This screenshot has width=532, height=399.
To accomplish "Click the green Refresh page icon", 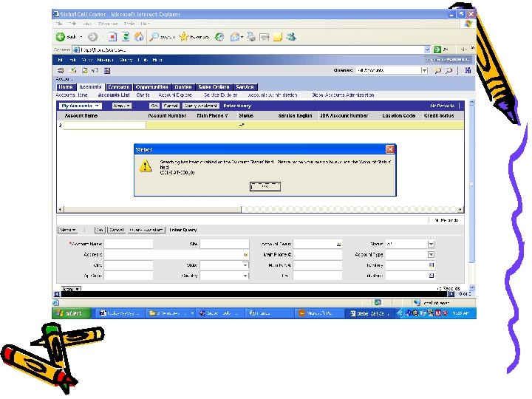I will click(126, 37).
